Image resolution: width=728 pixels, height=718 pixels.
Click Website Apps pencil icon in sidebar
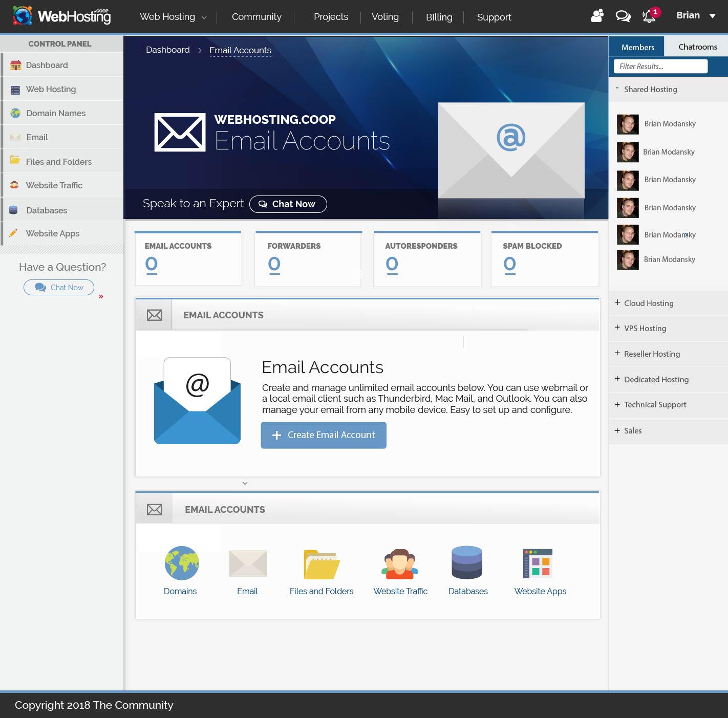coord(13,233)
